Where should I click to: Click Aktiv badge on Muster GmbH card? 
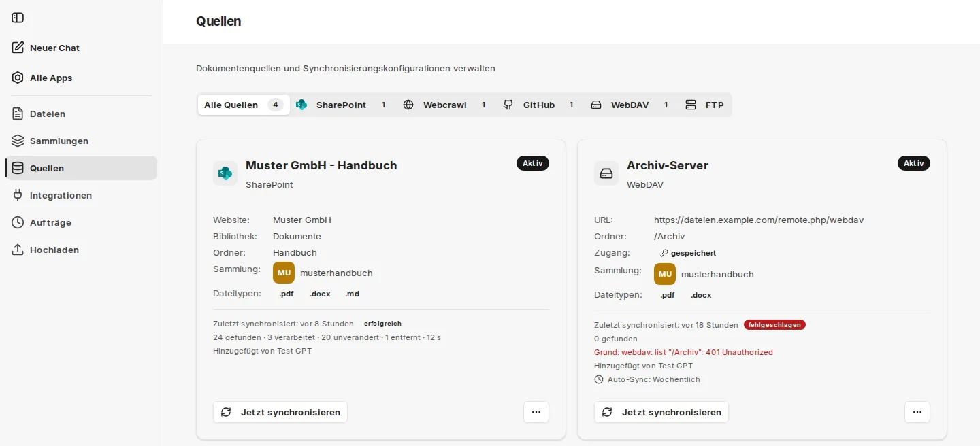point(533,163)
